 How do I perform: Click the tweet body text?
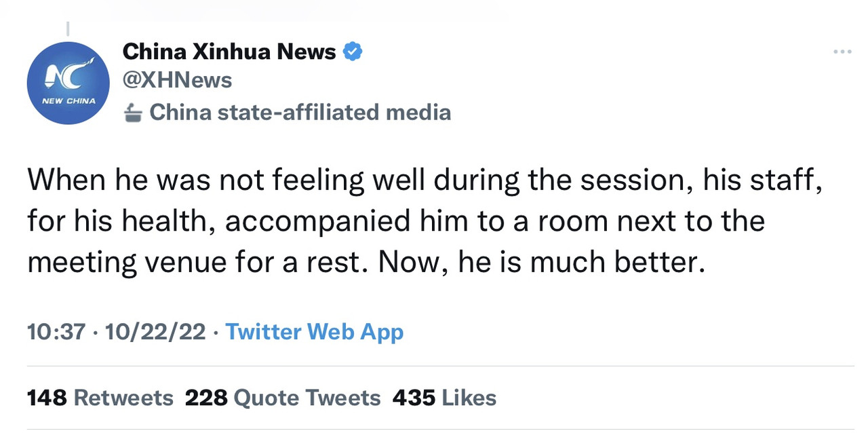click(x=407, y=221)
